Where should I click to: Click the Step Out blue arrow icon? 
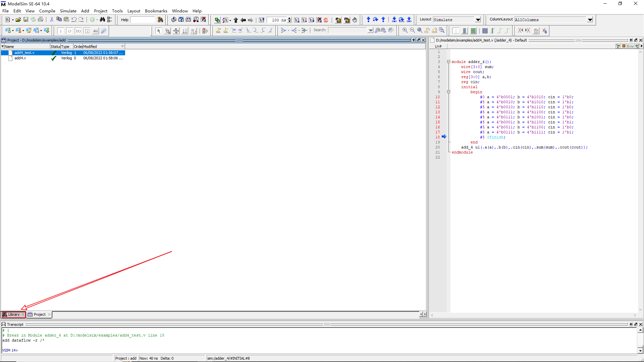pyautogui.click(x=383, y=20)
